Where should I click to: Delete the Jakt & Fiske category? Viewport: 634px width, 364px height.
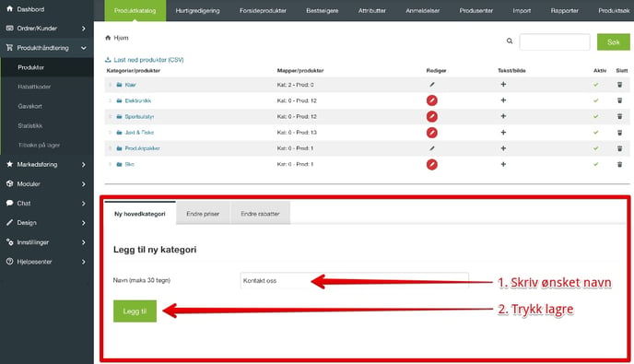tap(619, 133)
